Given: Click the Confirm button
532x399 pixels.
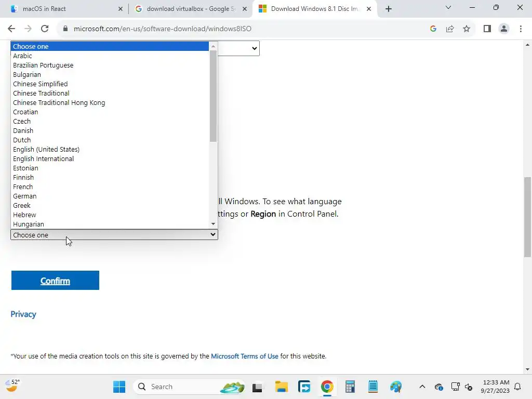Looking at the screenshot, I should point(55,281).
